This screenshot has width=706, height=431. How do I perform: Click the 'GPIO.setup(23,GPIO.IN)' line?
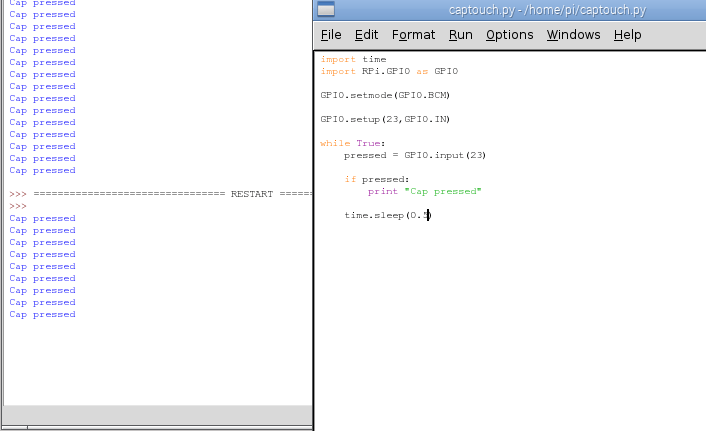click(385, 119)
